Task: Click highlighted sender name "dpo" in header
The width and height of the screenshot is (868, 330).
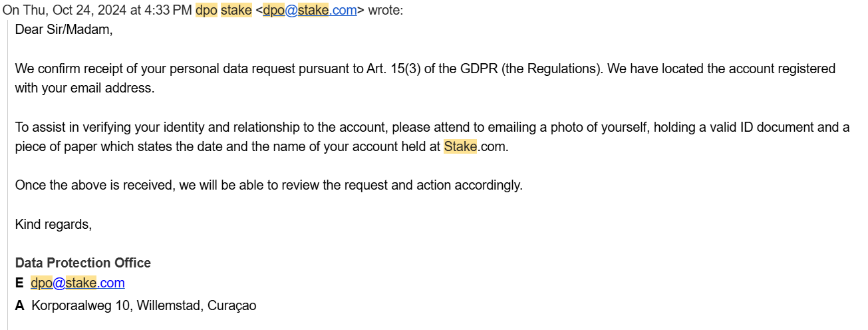Action: (206, 11)
